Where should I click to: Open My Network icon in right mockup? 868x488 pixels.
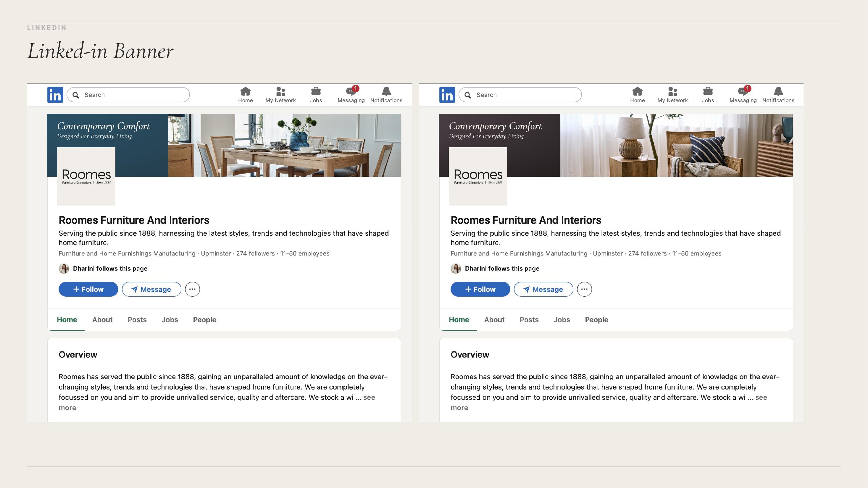[x=672, y=91]
